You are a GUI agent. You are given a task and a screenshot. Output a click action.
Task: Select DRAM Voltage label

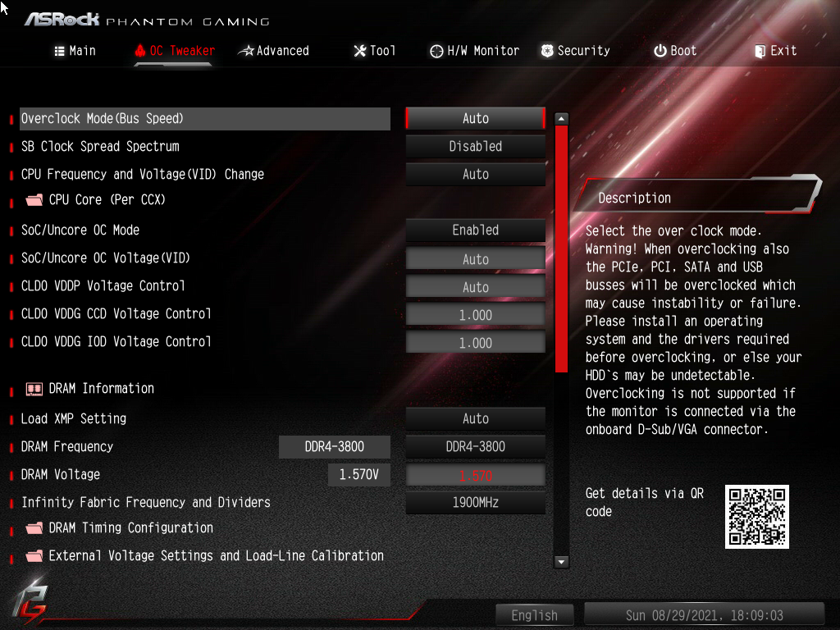[61, 474]
